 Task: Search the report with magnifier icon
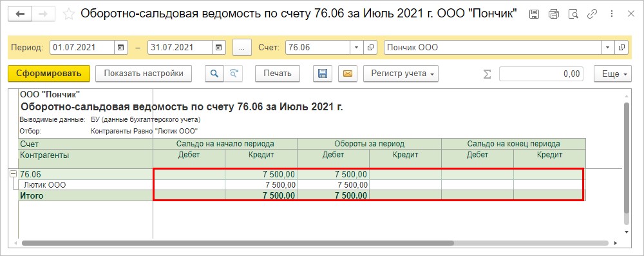[x=214, y=74]
